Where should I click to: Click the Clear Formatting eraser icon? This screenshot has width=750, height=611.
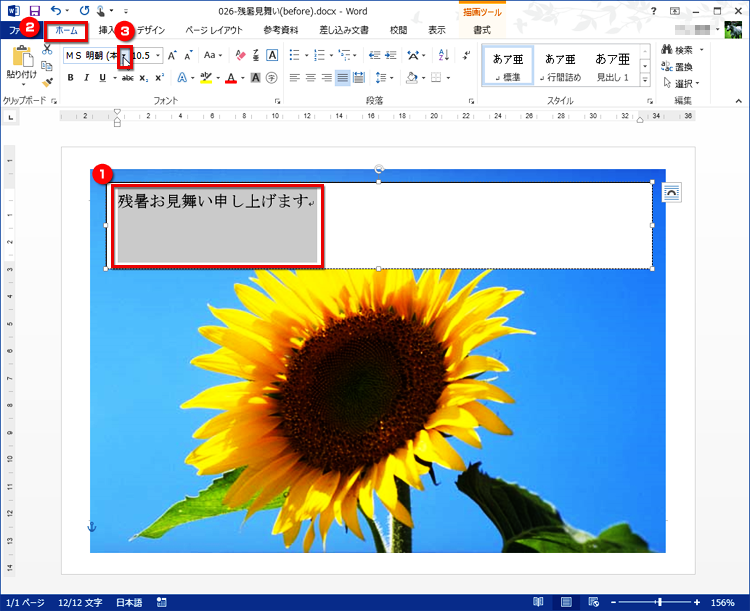pyautogui.click(x=240, y=56)
